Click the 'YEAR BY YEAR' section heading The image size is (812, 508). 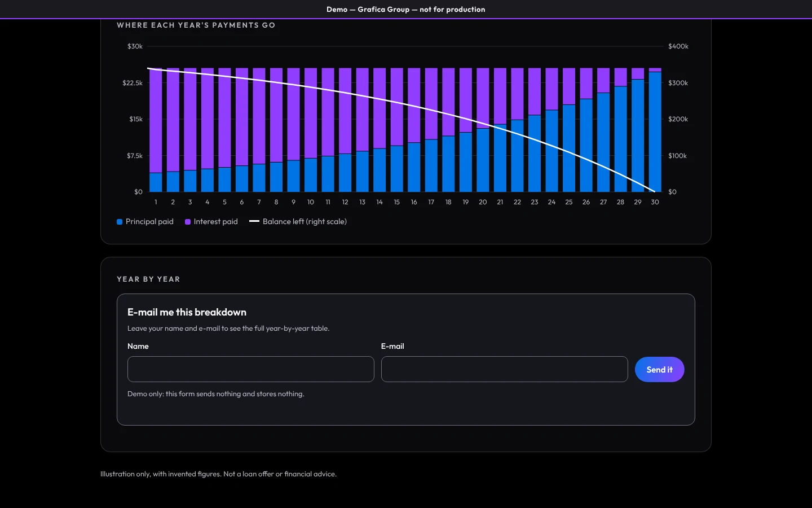[x=148, y=279]
